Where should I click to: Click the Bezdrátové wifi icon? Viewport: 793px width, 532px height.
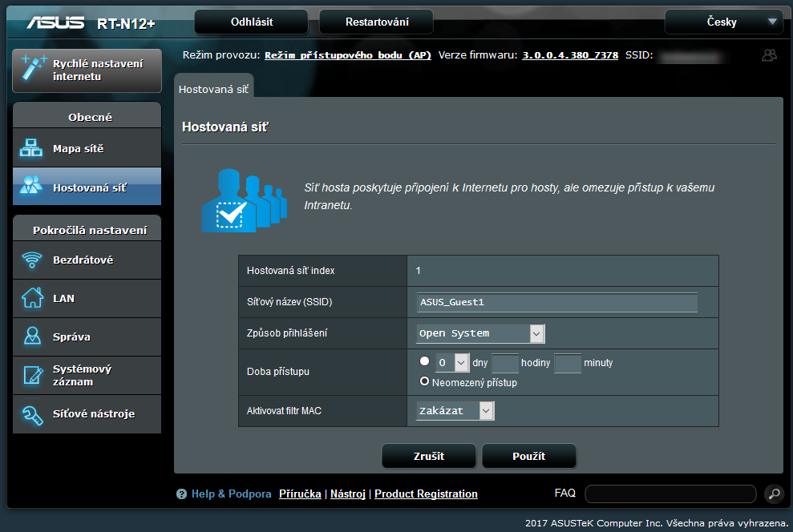click(x=32, y=260)
